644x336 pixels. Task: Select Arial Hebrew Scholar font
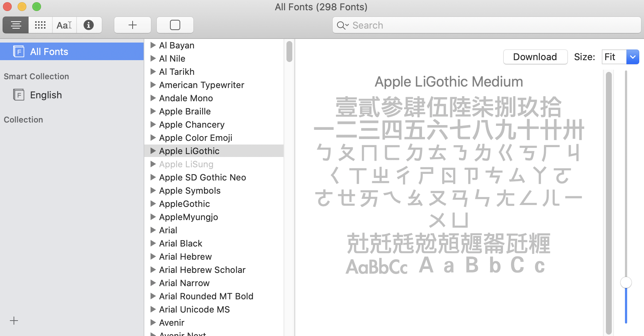point(202,270)
